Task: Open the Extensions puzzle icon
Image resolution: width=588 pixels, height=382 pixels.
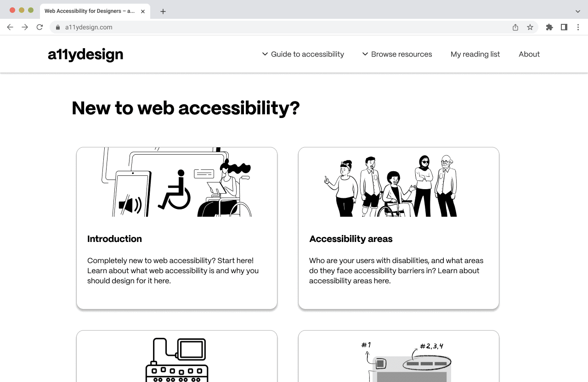Action: point(549,27)
